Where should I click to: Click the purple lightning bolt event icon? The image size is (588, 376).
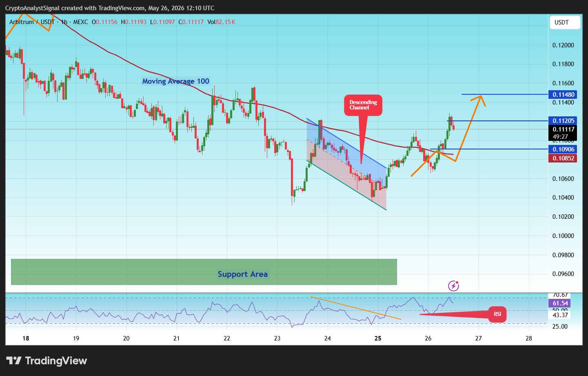(x=453, y=286)
